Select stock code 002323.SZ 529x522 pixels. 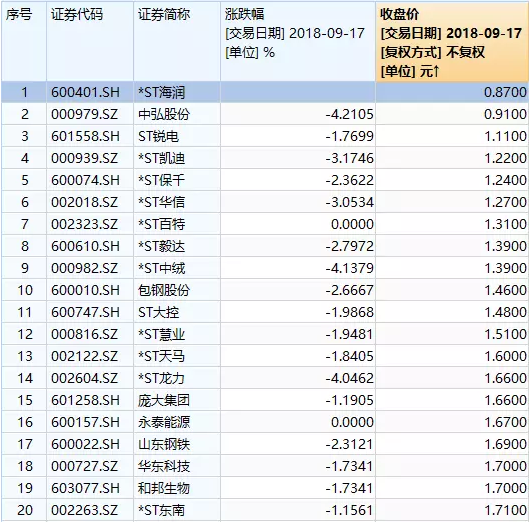[84, 224]
